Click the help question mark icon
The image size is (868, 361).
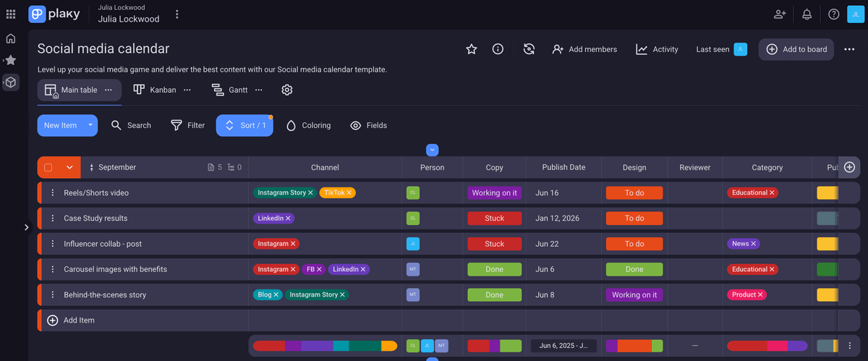coord(833,14)
